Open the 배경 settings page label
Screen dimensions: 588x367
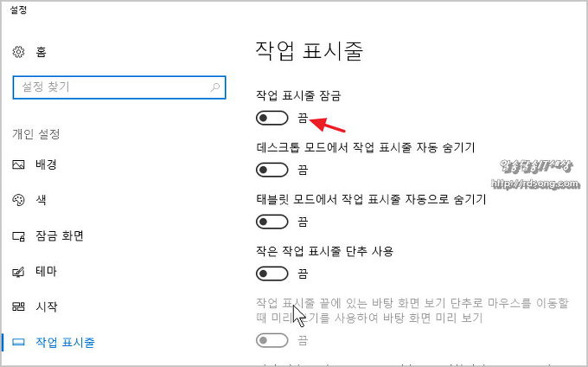coord(46,164)
